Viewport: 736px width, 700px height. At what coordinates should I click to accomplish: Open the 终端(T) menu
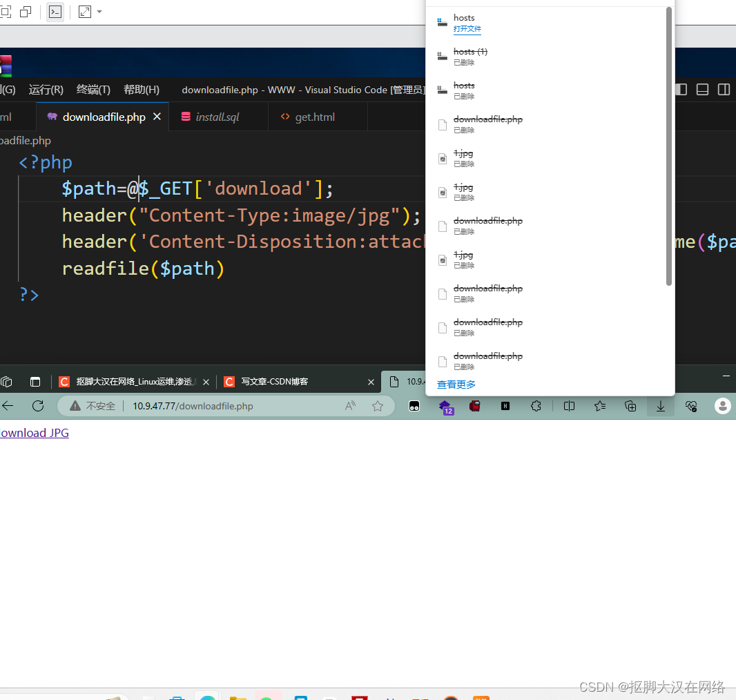point(93,89)
